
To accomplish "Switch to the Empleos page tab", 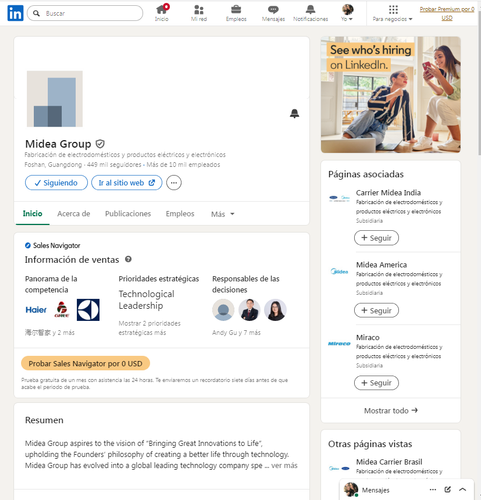I will 180,214.
